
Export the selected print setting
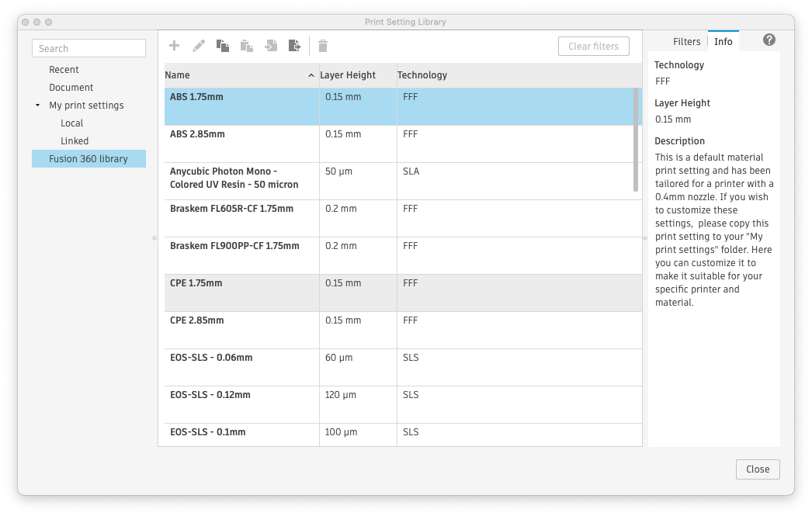click(295, 46)
